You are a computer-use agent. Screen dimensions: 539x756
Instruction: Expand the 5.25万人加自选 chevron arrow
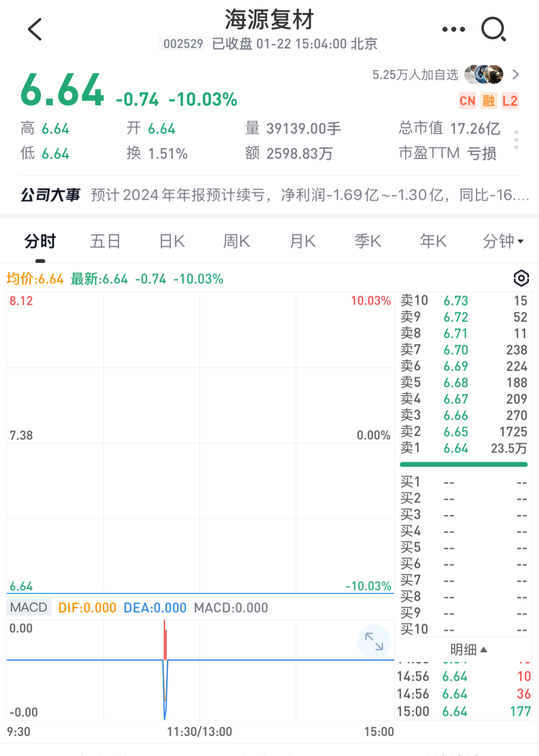[x=516, y=74]
